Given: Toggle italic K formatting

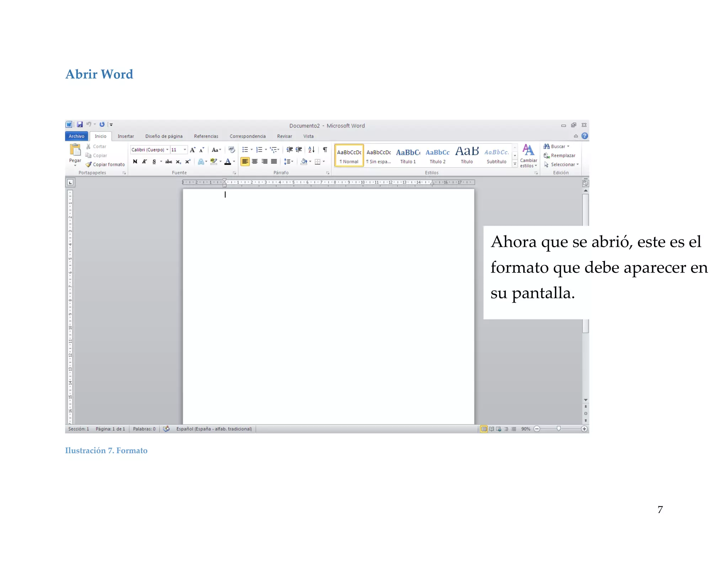Looking at the screenshot, I should [x=144, y=162].
